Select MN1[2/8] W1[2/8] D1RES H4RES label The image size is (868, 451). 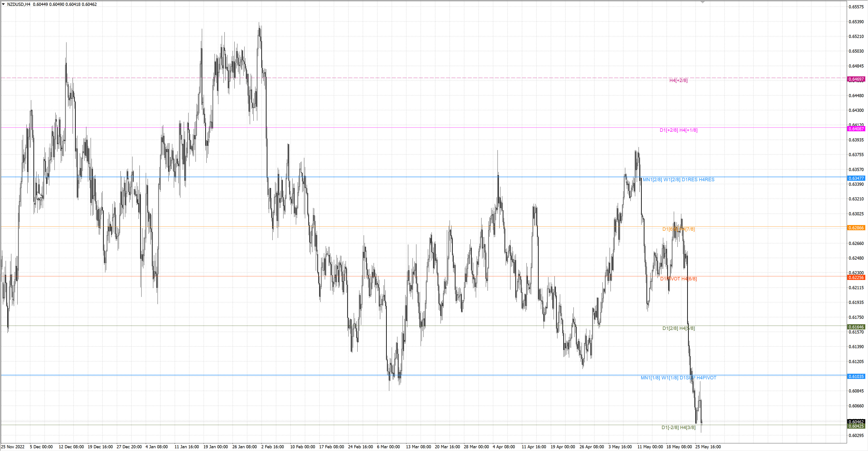679,180
